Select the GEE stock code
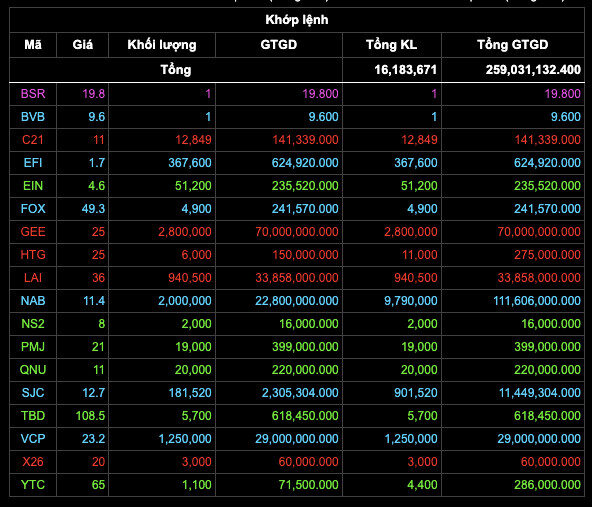The height and width of the screenshot is (507, 592). [33, 231]
